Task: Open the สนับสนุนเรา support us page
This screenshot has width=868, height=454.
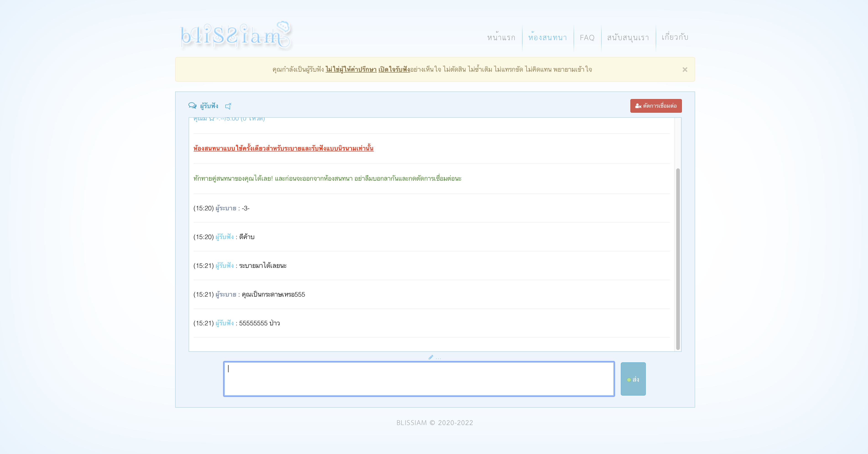Action: coord(628,37)
